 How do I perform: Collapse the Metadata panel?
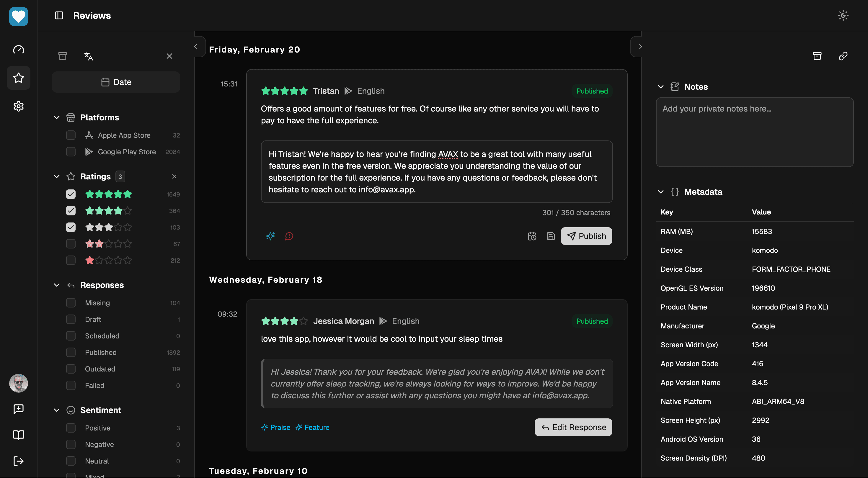point(661,192)
